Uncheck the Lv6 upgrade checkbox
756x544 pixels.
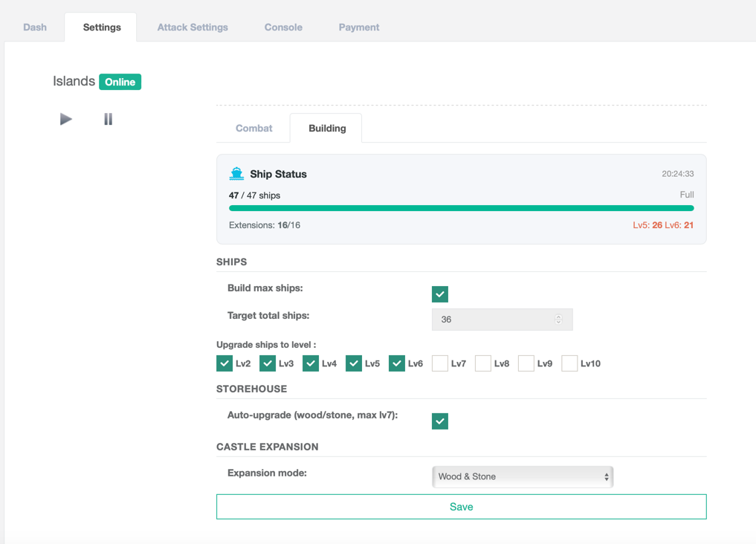(x=397, y=363)
